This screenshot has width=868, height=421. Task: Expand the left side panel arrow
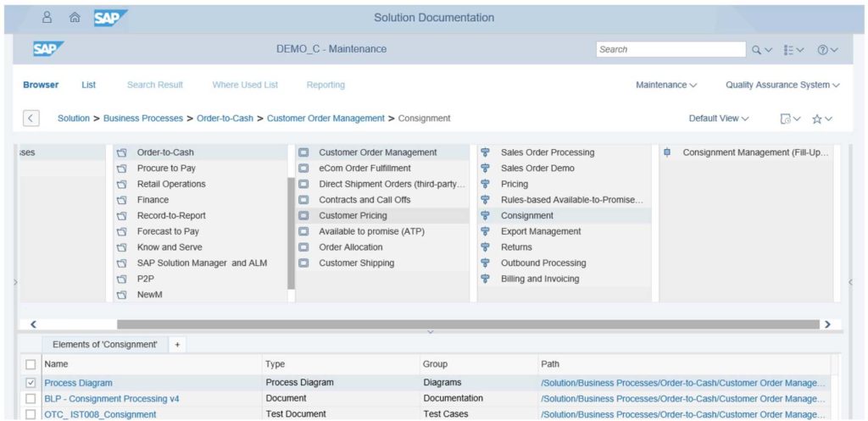pyautogui.click(x=15, y=282)
